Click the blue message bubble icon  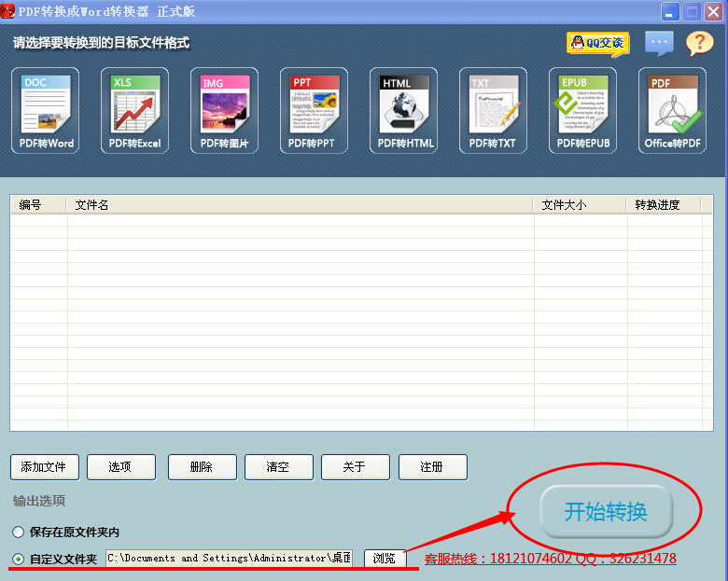point(659,43)
